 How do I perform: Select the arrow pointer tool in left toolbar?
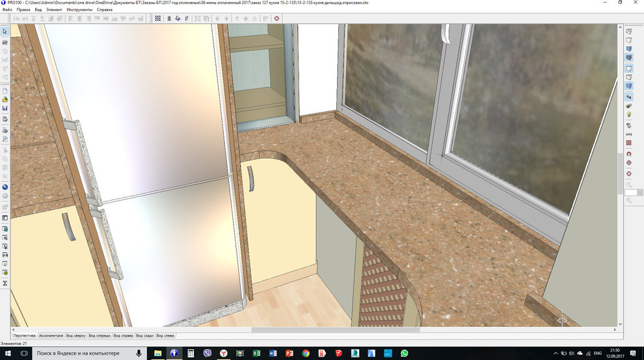pos(5,31)
